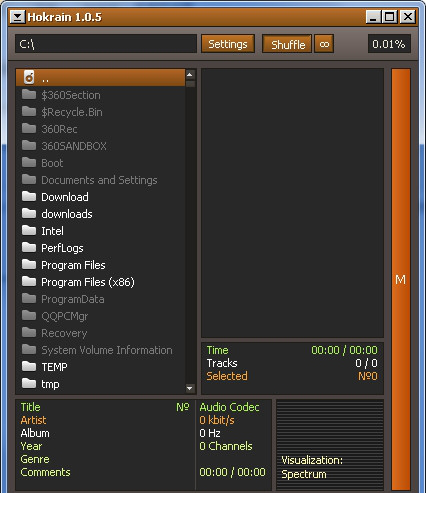Click the folder icon of PerfLogs

[x=29, y=248]
